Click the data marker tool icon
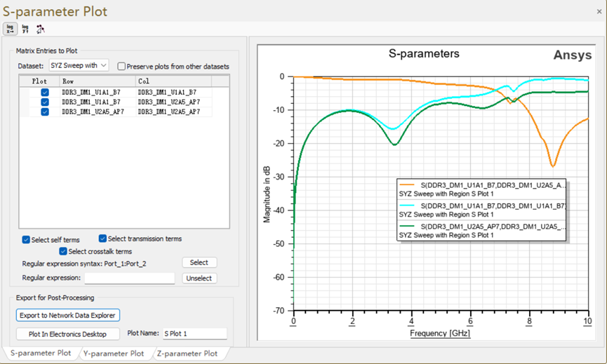The image size is (607, 364). (40, 29)
